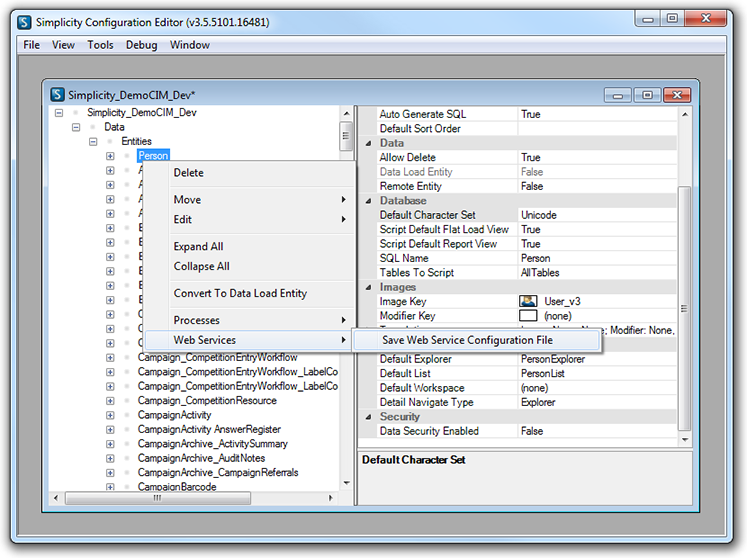Expand the Person entity node
Screen dimensions: 747x558
tap(111, 156)
